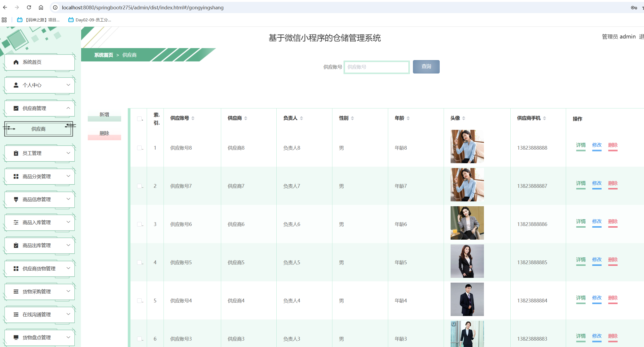Screen dimensions: 644x347
Task: Sort by 供应账号 column arrows
Action: click(x=193, y=118)
